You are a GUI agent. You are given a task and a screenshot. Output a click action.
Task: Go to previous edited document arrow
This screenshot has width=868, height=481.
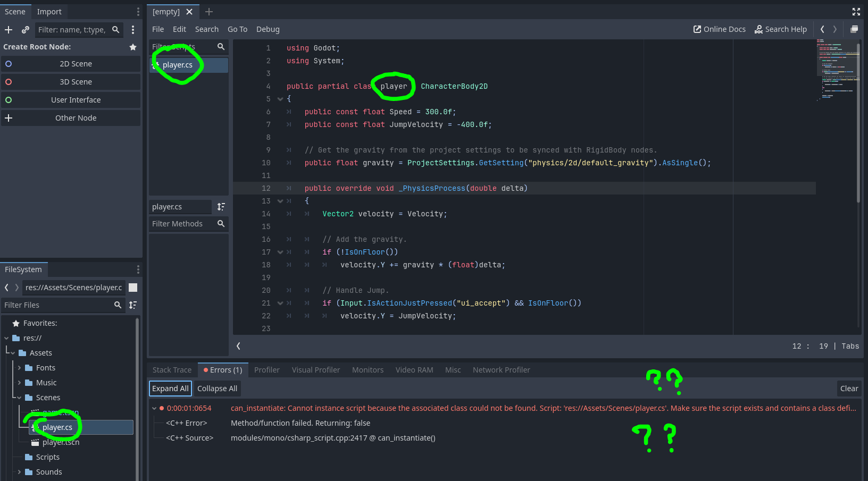click(x=822, y=29)
